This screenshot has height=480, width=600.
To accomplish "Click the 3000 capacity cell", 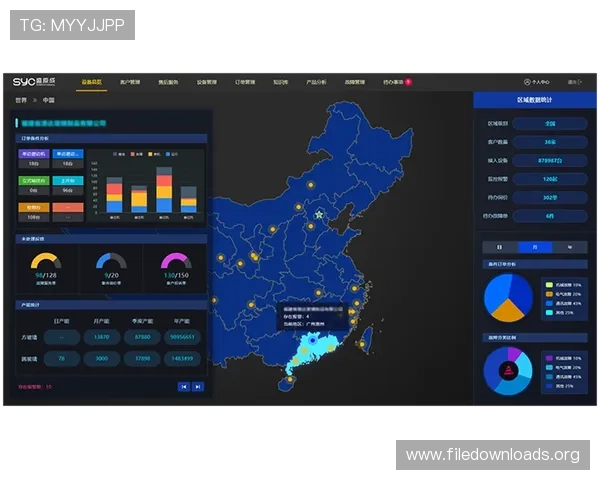I will click(101, 359).
